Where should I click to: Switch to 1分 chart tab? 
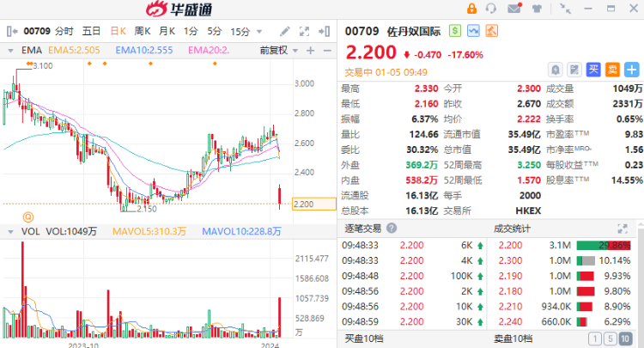click(191, 31)
